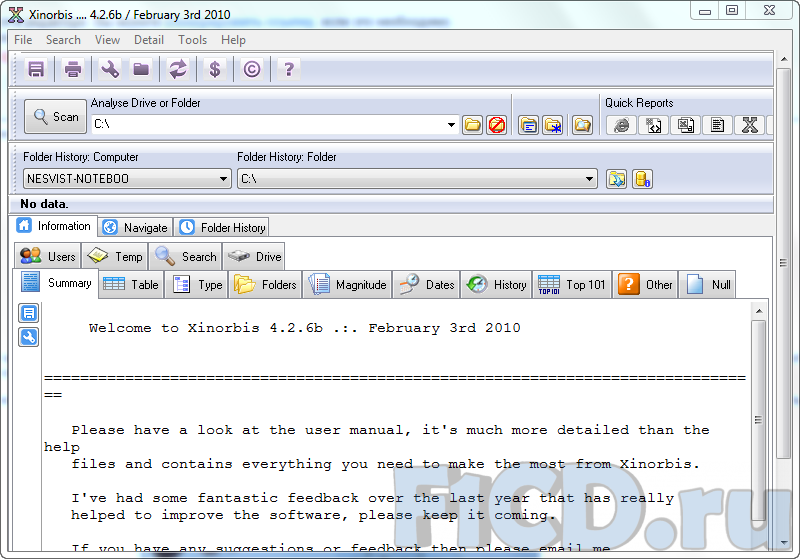800x559 pixels.
Task: Click the text document quick report icon
Action: tap(717, 124)
